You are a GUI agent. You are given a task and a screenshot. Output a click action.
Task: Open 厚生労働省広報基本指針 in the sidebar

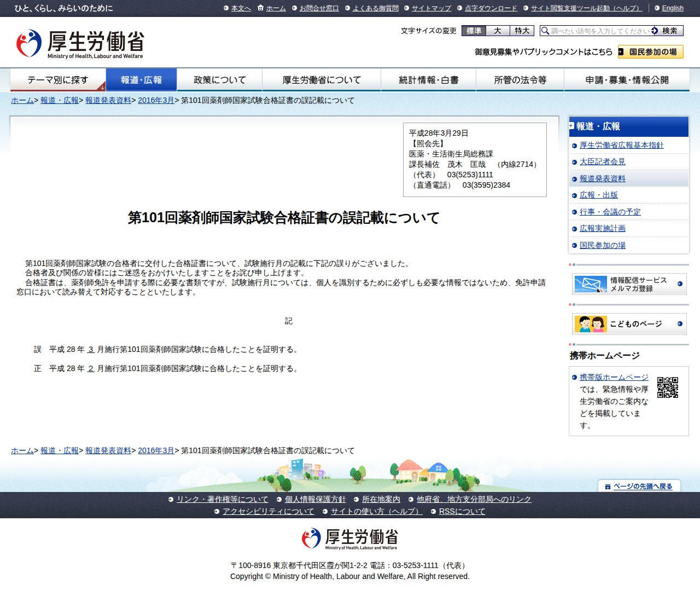click(622, 145)
